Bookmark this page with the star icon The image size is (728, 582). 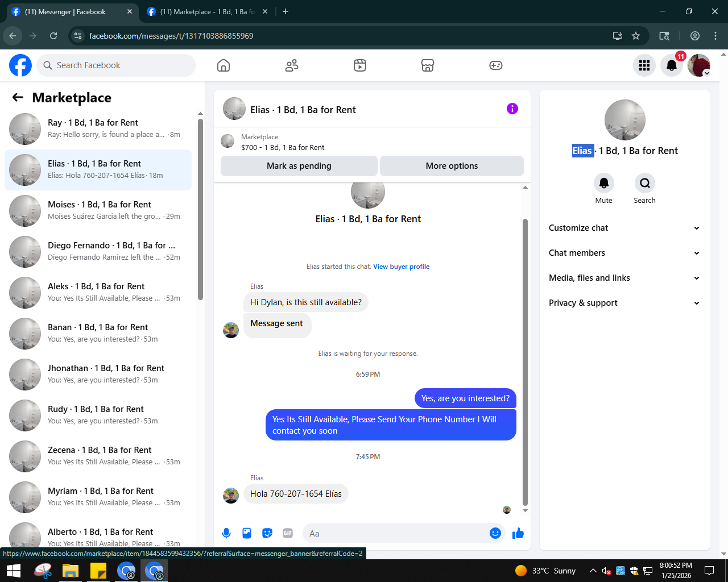tap(636, 36)
